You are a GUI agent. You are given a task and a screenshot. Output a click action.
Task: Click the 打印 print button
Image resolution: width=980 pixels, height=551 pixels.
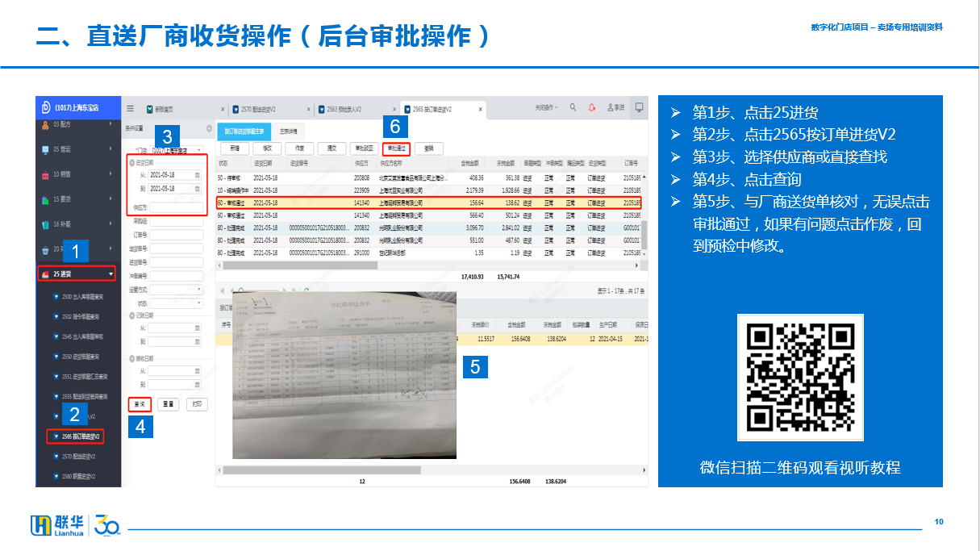point(197,404)
